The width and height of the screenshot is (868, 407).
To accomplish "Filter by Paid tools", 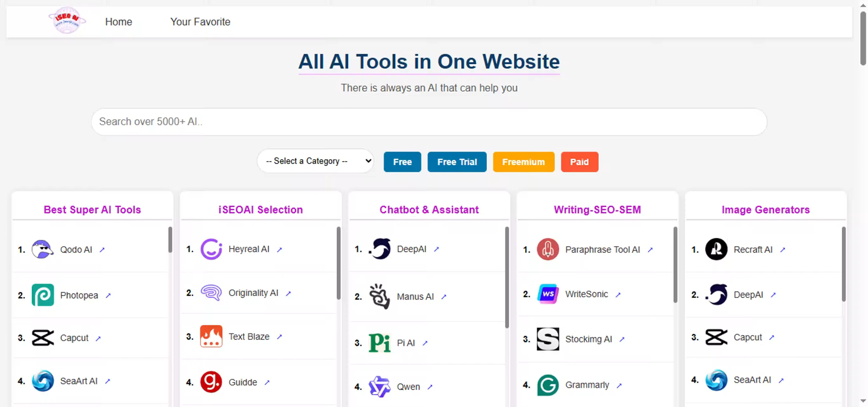I will click(580, 162).
